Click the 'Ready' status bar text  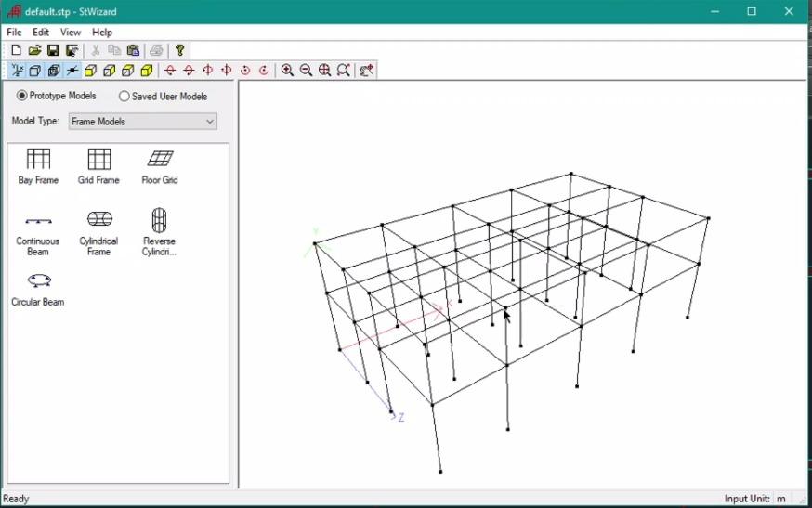tap(16, 499)
